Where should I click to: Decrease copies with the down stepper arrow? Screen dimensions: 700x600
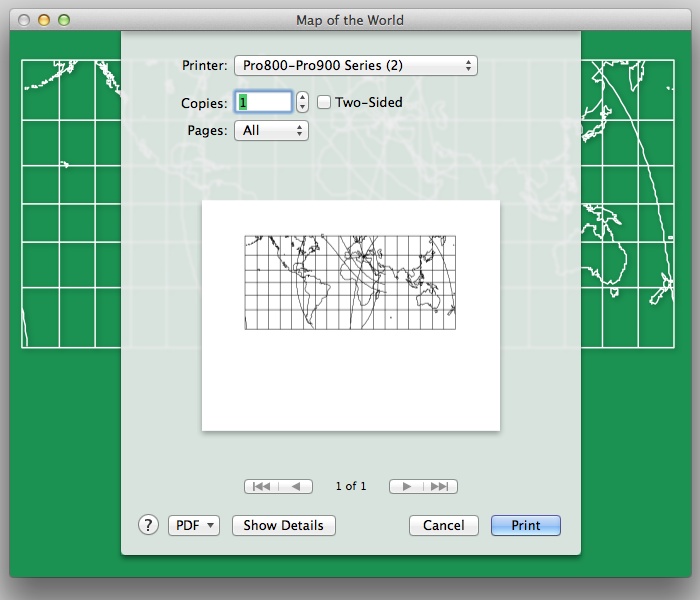303,107
